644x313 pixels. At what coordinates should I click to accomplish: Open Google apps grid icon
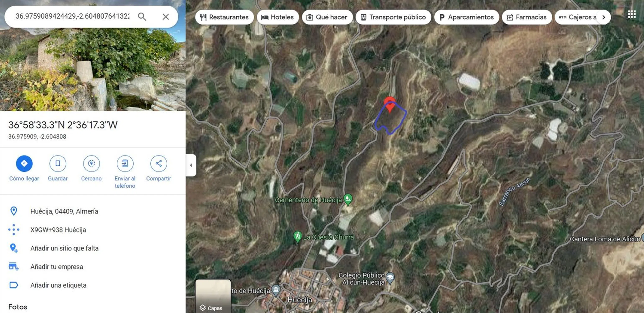click(x=631, y=14)
